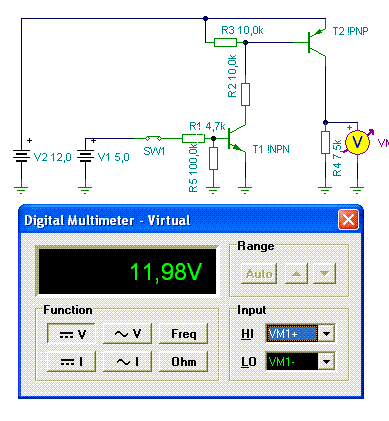Screen dimensions: 389x421
Task: Click the VM1 voltmeter symbol
Action: 357,142
